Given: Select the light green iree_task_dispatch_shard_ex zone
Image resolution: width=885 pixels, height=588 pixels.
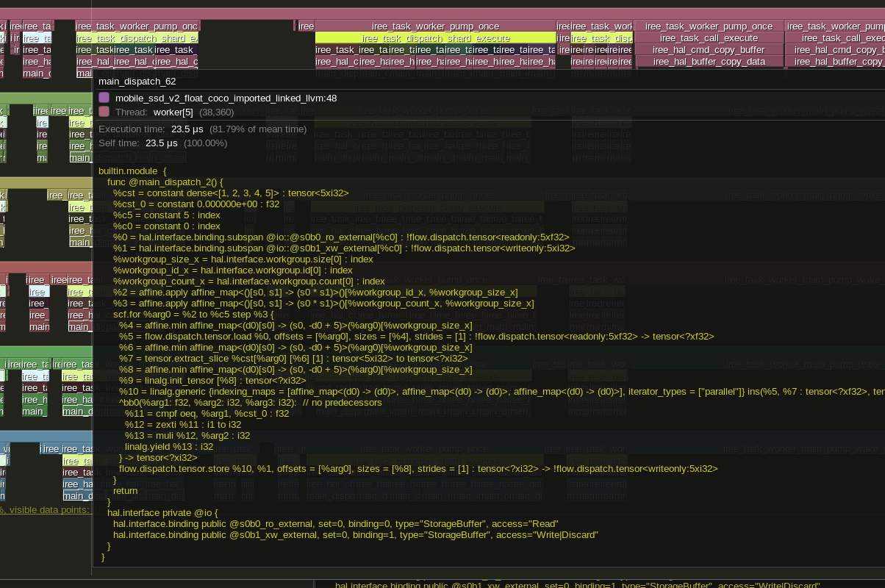Looking at the screenshot, I should click(137, 38).
